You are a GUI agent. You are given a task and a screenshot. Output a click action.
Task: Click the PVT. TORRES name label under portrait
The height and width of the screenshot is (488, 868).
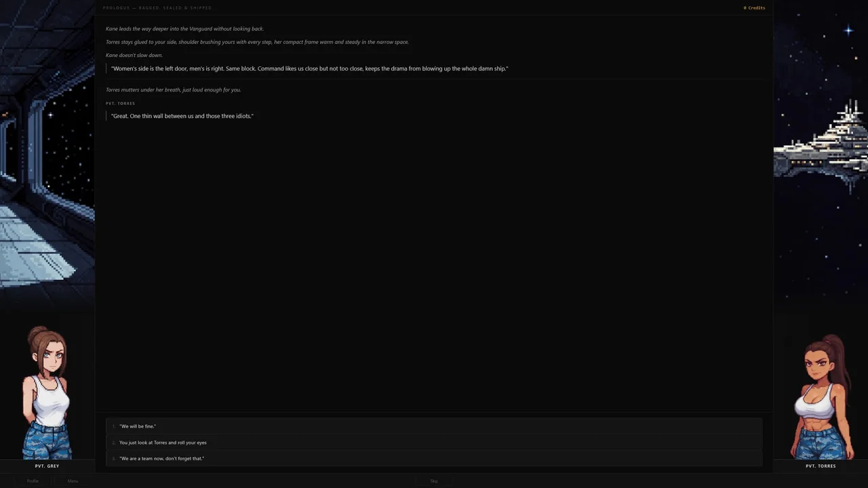tap(821, 466)
